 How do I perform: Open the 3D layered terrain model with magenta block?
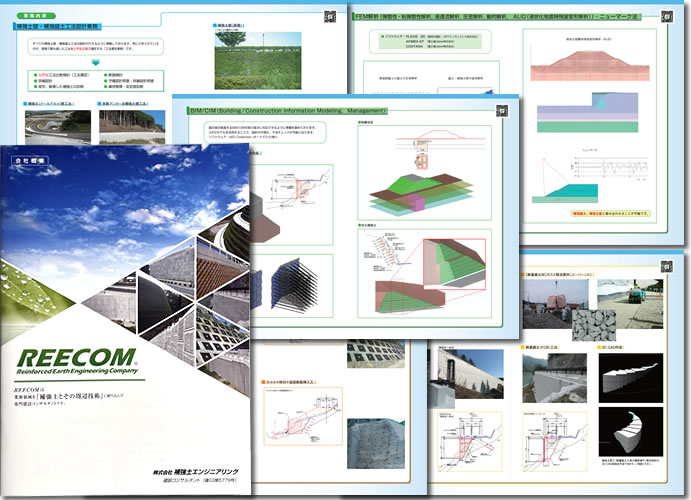pyautogui.click(x=422, y=196)
